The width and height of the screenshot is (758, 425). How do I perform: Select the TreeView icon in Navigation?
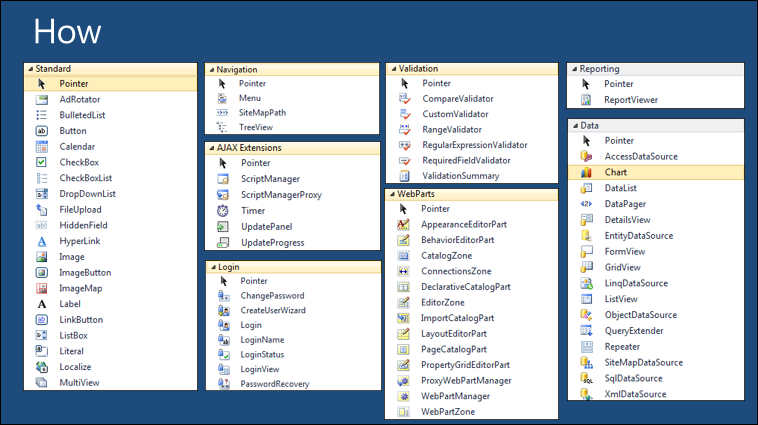(223, 128)
